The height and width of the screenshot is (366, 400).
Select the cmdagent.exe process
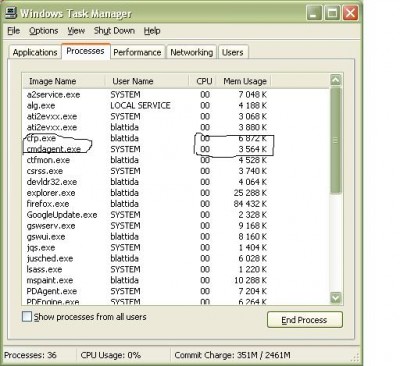(x=54, y=149)
